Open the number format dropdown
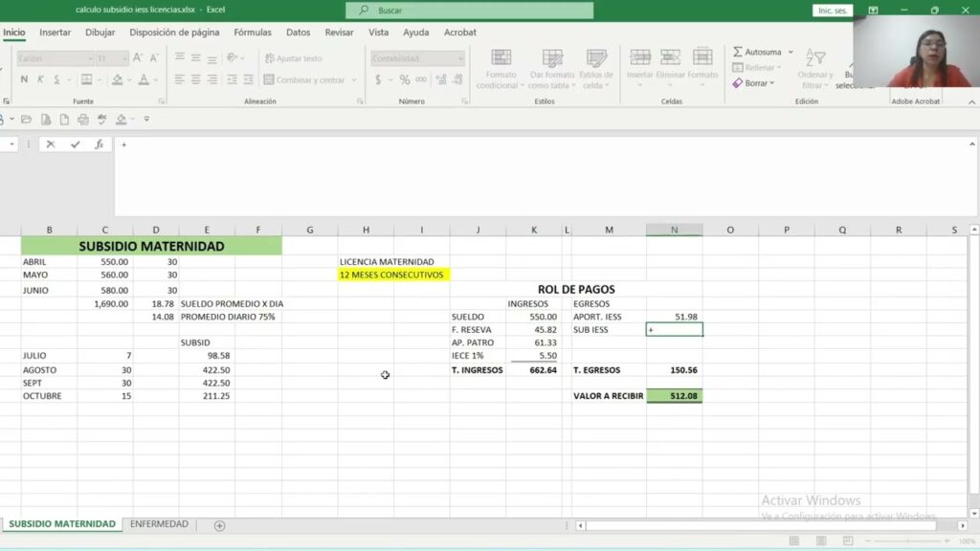The width and height of the screenshot is (980, 551). [x=460, y=58]
